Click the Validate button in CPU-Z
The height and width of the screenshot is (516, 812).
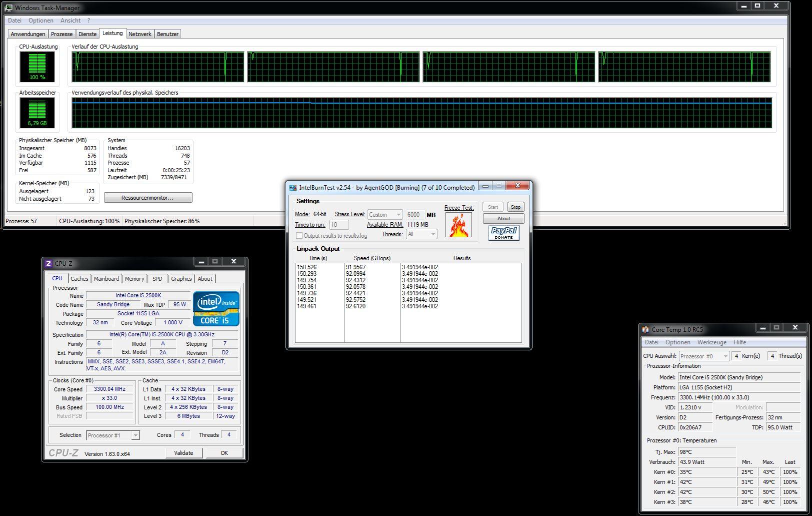(183, 453)
